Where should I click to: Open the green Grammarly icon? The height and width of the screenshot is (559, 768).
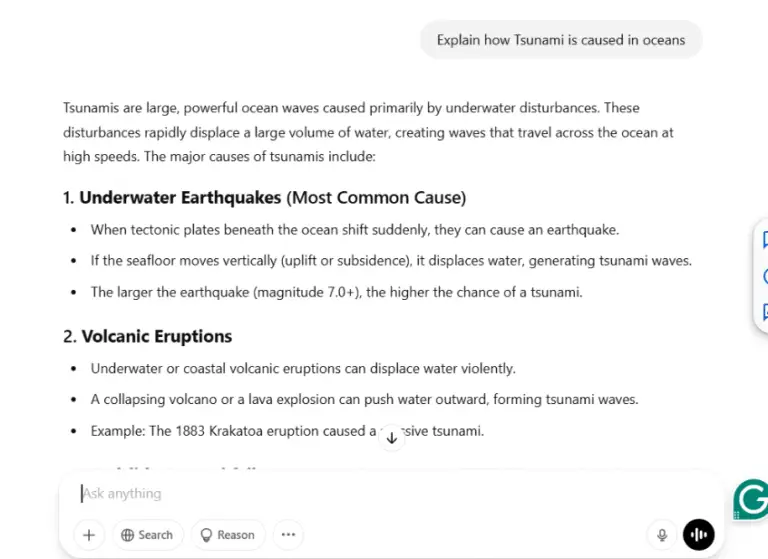click(750, 500)
